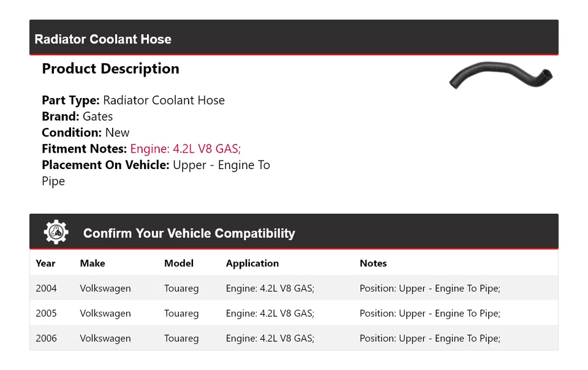Viewport: 588px width, 370px height.
Task: Click the Radiator Coolant Hose header
Action: (x=103, y=39)
